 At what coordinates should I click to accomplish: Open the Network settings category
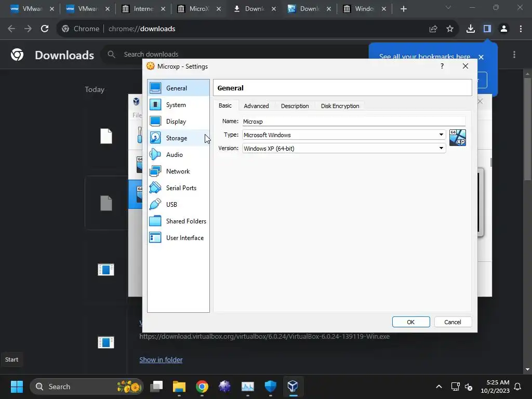[179, 171]
